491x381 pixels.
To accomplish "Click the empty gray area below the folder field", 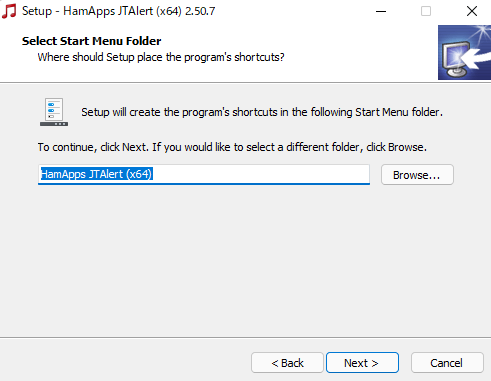I will pyautogui.click(x=233, y=260).
